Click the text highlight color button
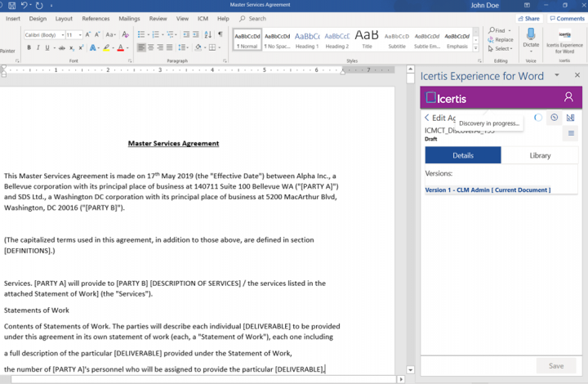588x384 pixels. click(x=105, y=48)
